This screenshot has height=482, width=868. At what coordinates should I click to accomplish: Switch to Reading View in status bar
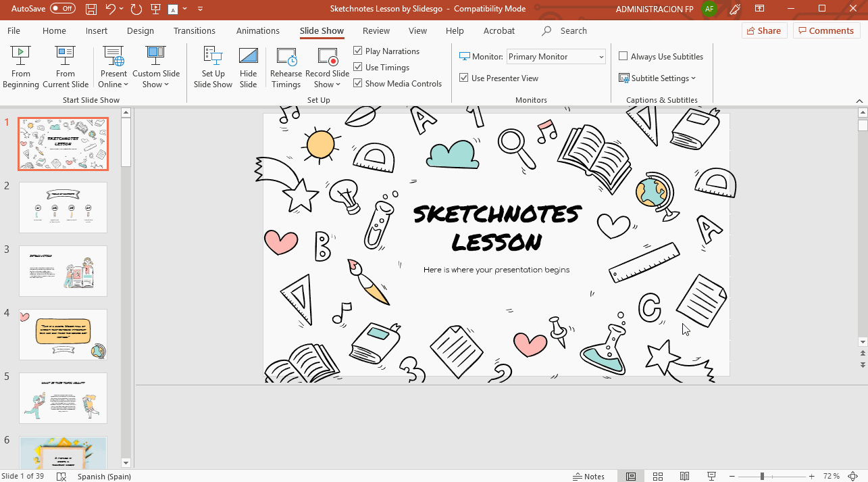pos(684,477)
